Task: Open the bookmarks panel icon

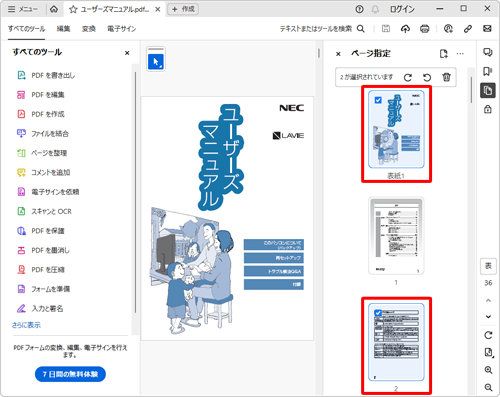Action: (488, 71)
